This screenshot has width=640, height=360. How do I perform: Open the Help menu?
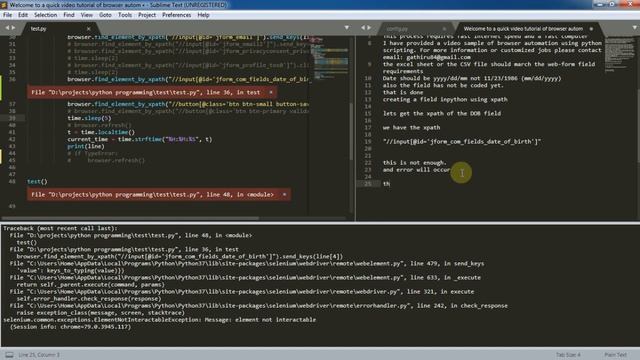point(203,15)
